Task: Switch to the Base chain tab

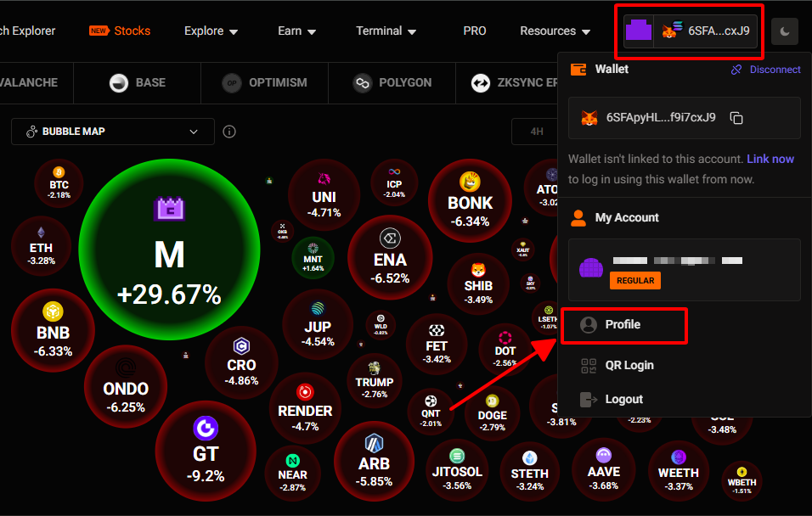Action: [x=138, y=83]
